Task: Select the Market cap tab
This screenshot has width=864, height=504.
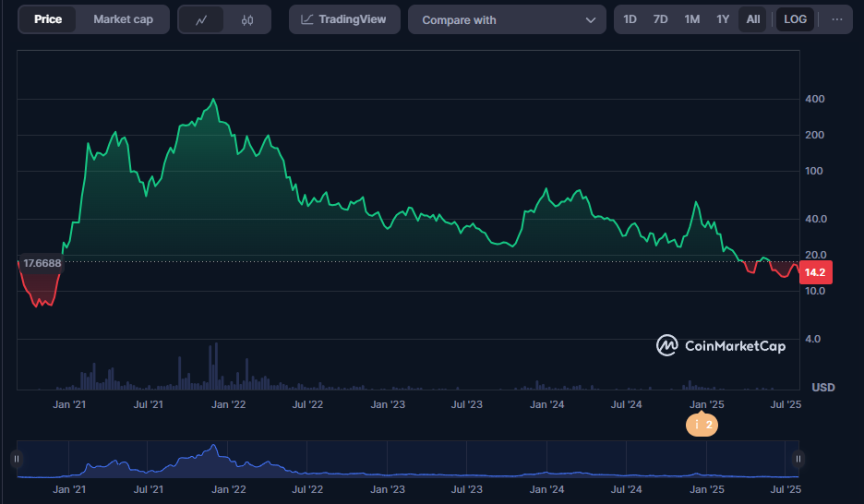Action: pyautogui.click(x=123, y=19)
